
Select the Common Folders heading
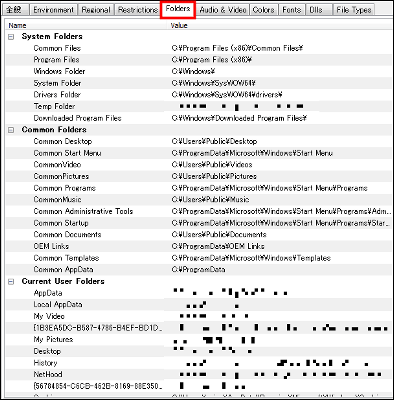[x=54, y=130]
